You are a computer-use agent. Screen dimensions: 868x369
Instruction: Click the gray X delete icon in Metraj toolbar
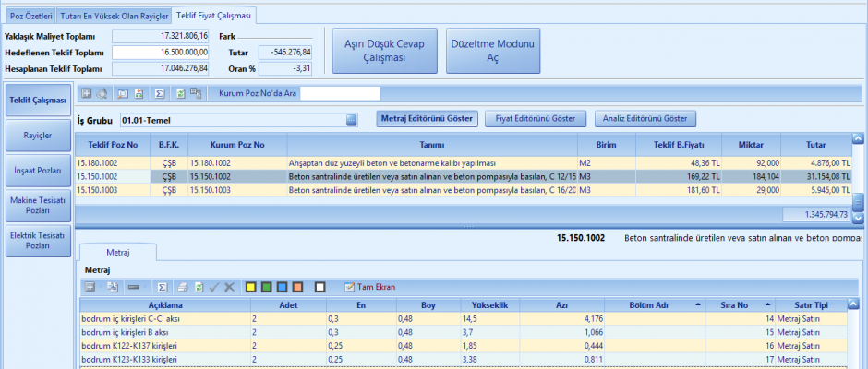click(229, 287)
